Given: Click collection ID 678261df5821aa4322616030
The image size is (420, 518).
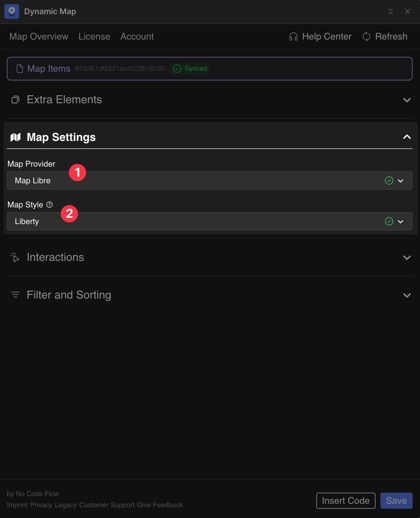Looking at the screenshot, I should (120, 69).
